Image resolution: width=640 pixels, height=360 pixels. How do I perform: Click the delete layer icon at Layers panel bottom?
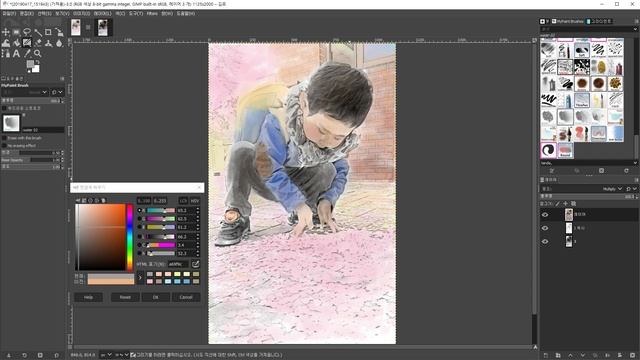pyautogui.click(x=632, y=356)
